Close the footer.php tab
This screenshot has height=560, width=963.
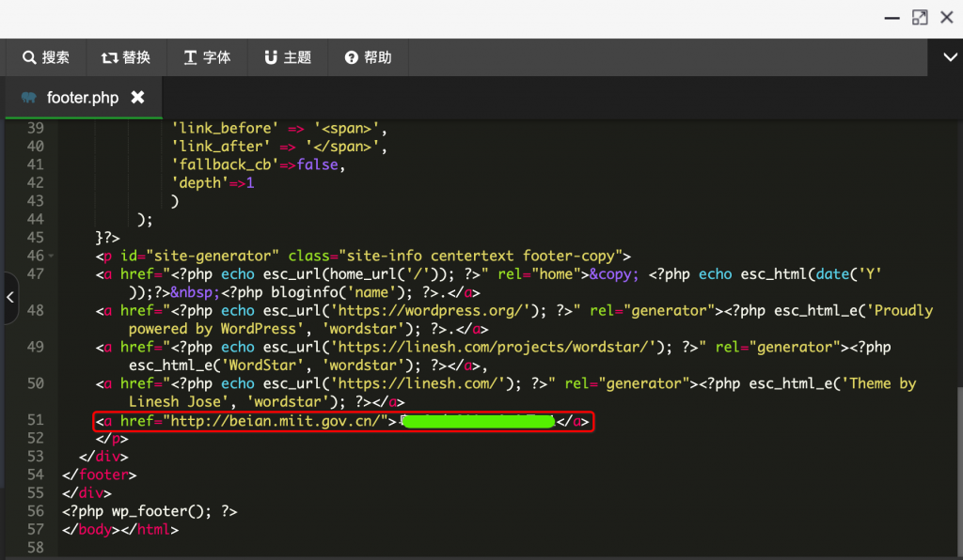pos(137,98)
